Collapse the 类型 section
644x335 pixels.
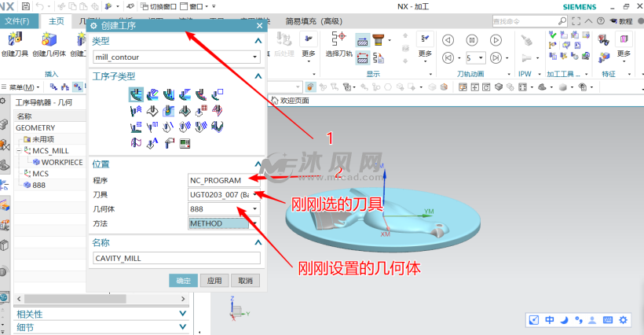tap(258, 41)
